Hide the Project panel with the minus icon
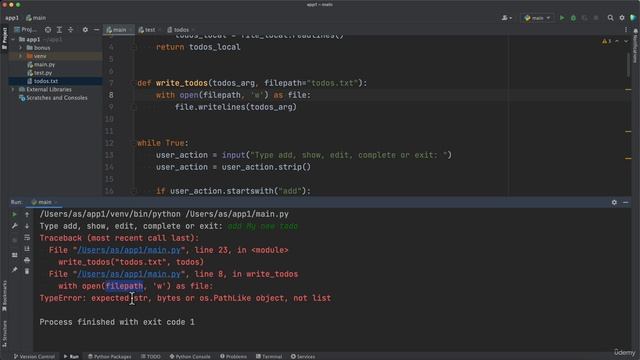This screenshot has width=640, height=360. click(96, 30)
